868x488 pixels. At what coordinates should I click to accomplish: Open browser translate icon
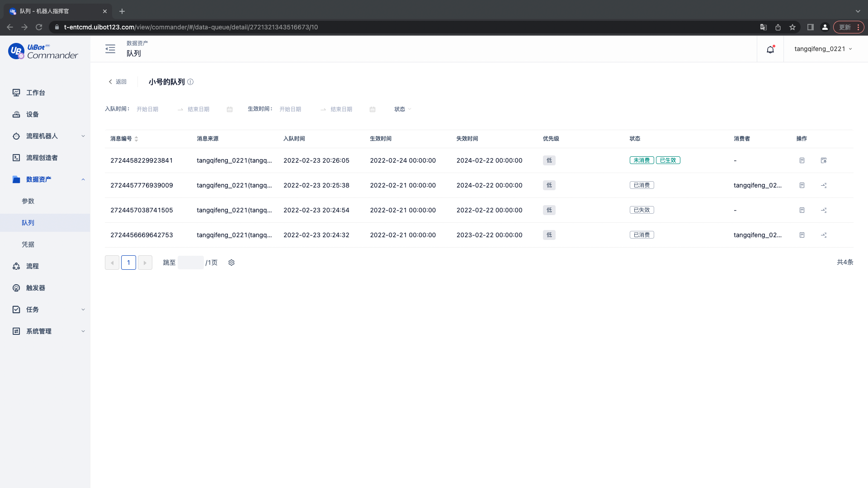(764, 27)
